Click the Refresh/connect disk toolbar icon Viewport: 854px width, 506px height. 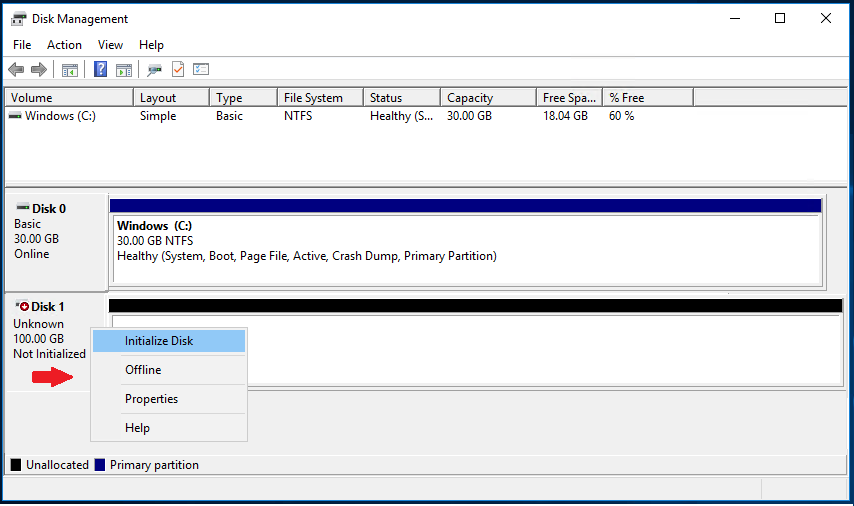pos(155,70)
